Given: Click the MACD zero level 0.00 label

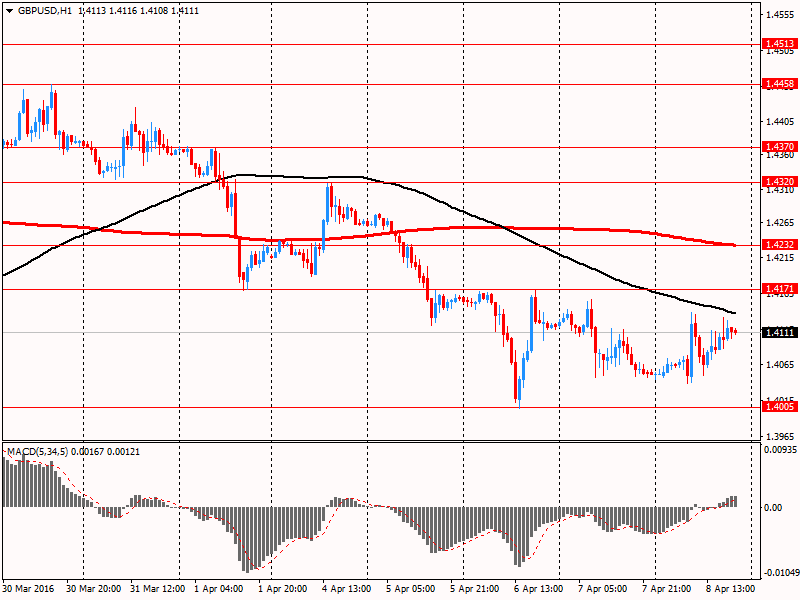Looking at the screenshot, I should pos(773,508).
